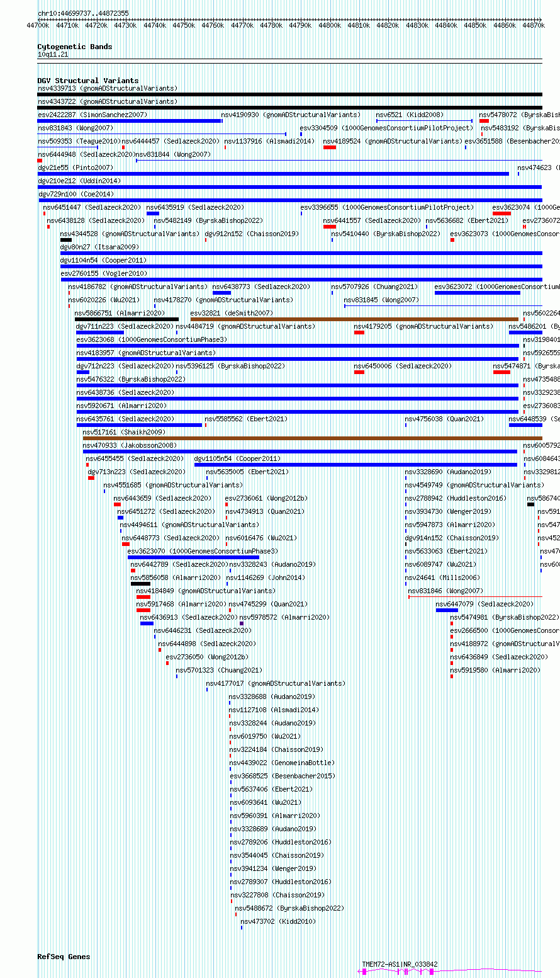Select variant label nsv6450006 (Sedlazeck2020)
The width and height of the screenshot is (560, 978).
[403, 366]
